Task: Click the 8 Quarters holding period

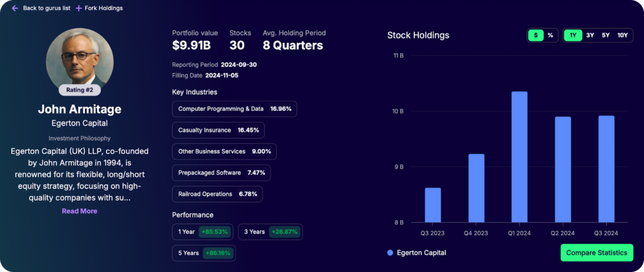Action: (x=293, y=45)
